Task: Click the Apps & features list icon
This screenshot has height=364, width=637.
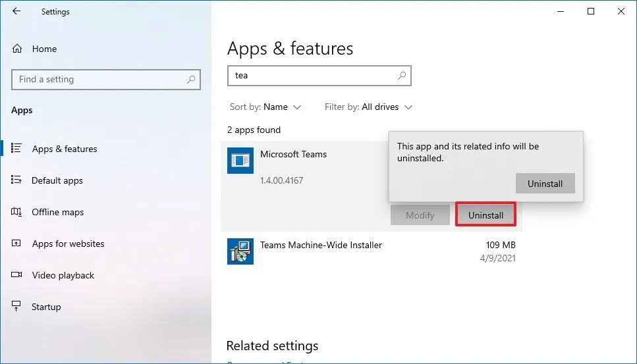Action: 16,148
